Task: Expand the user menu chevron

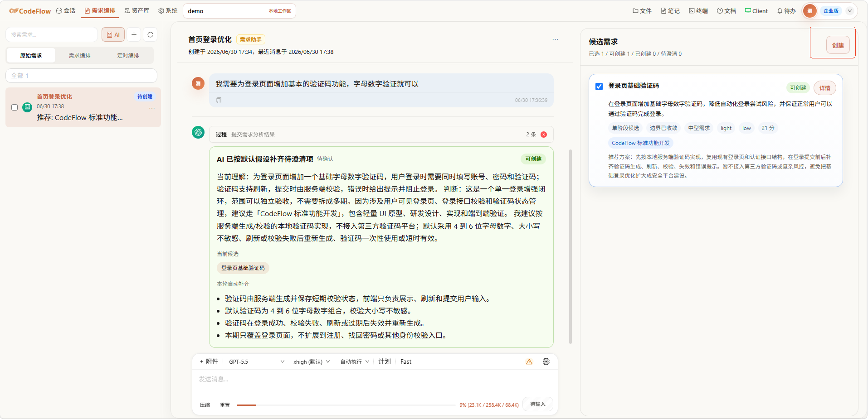Action: (x=850, y=11)
